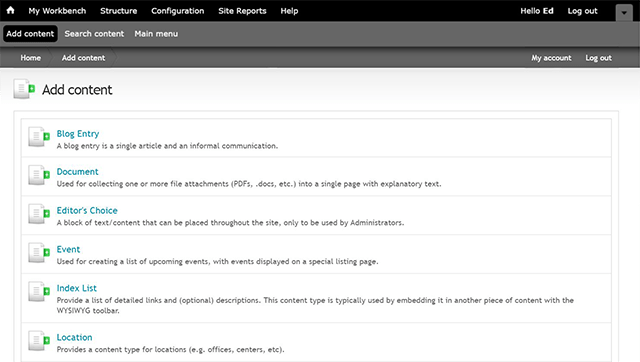The height and width of the screenshot is (362, 640).
Task: Open the Search content shortcut
Action: [x=94, y=34]
